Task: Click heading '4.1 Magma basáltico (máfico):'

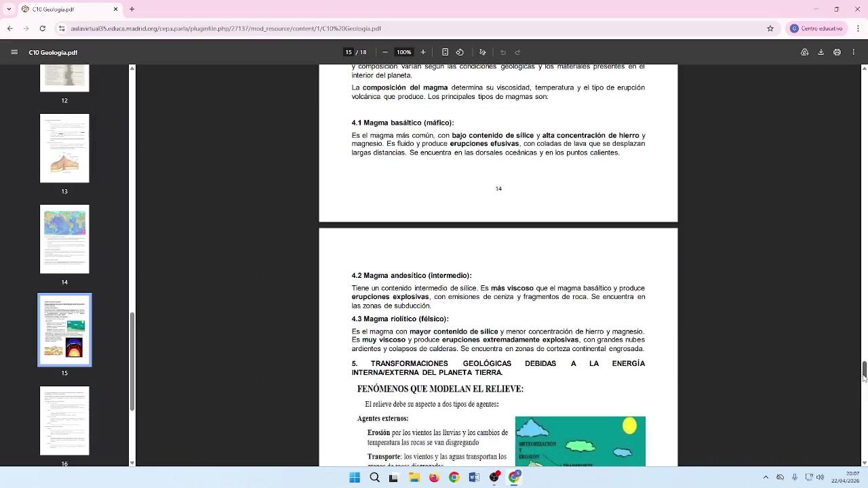Action: (x=403, y=123)
